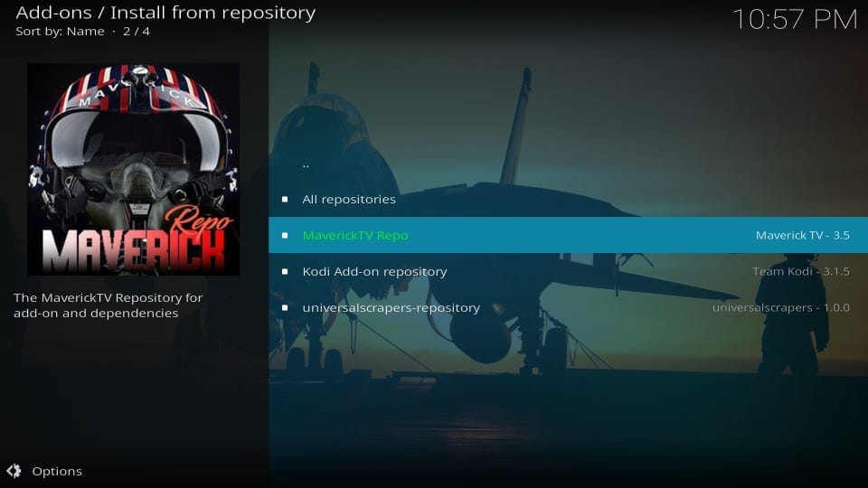
Task: Click the 10:57 PM clock
Action: pyautogui.click(x=795, y=19)
